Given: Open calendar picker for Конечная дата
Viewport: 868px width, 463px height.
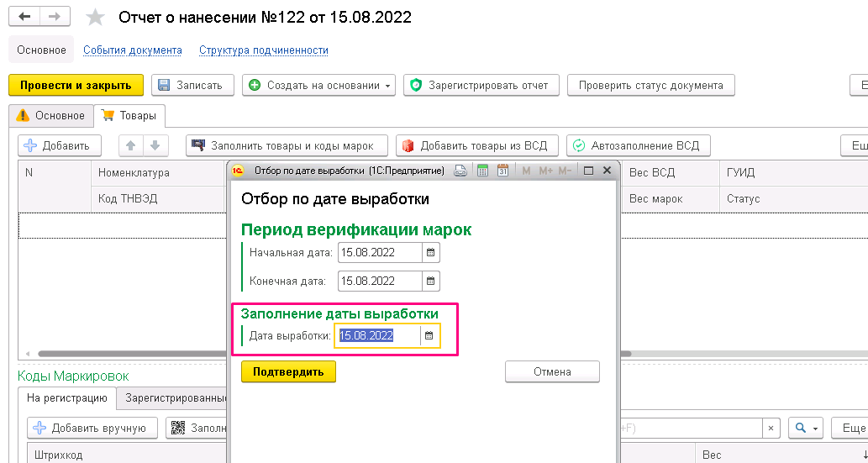Looking at the screenshot, I should coord(431,281).
